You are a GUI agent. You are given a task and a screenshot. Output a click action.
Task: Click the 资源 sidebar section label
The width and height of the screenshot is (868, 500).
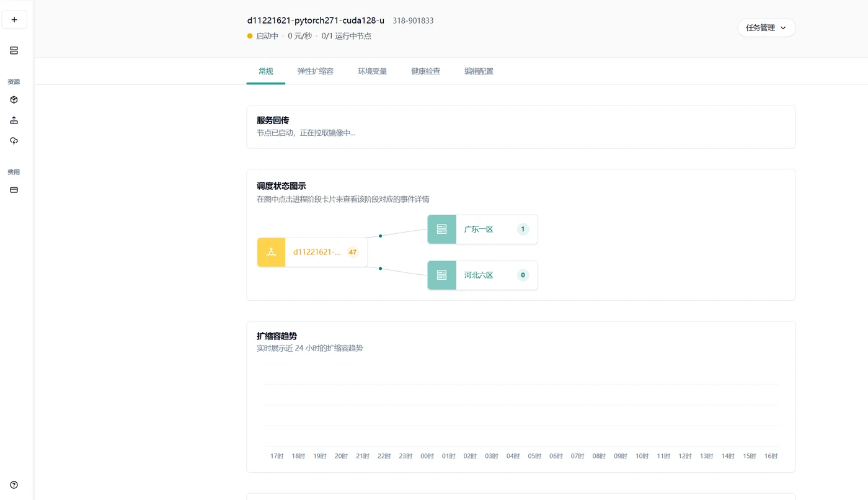click(14, 82)
